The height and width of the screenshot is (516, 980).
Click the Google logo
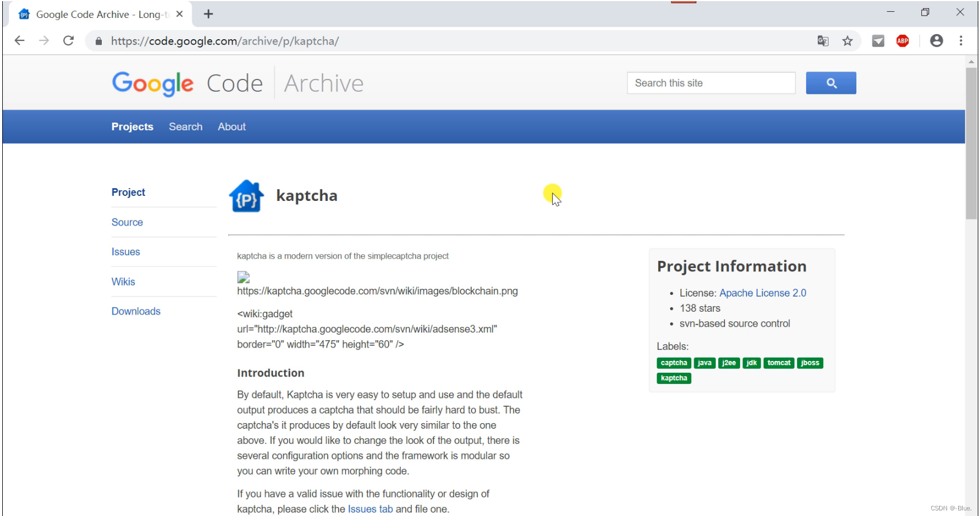153,84
